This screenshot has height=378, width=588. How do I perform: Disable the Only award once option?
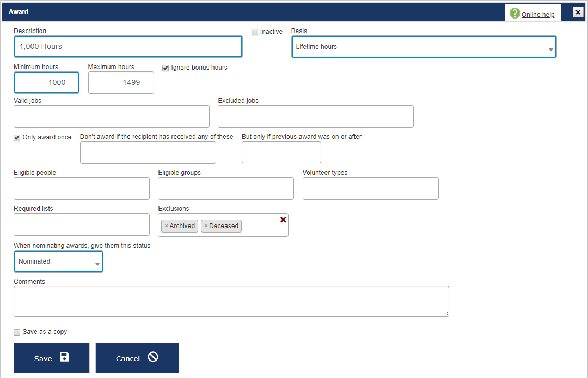click(17, 138)
